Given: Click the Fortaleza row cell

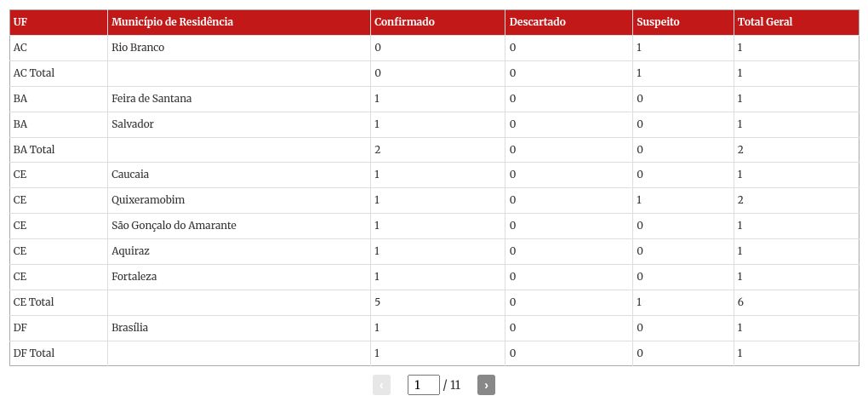Looking at the screenshot, I should (134, 277).
